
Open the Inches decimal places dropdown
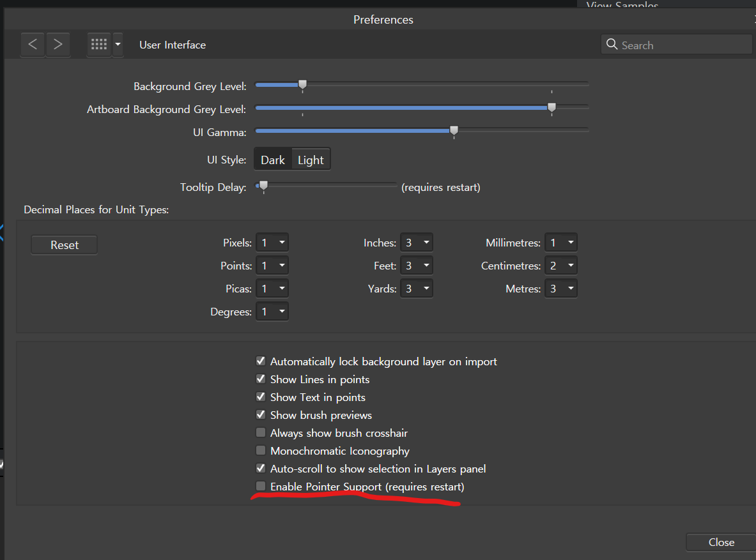pos(417,243)
